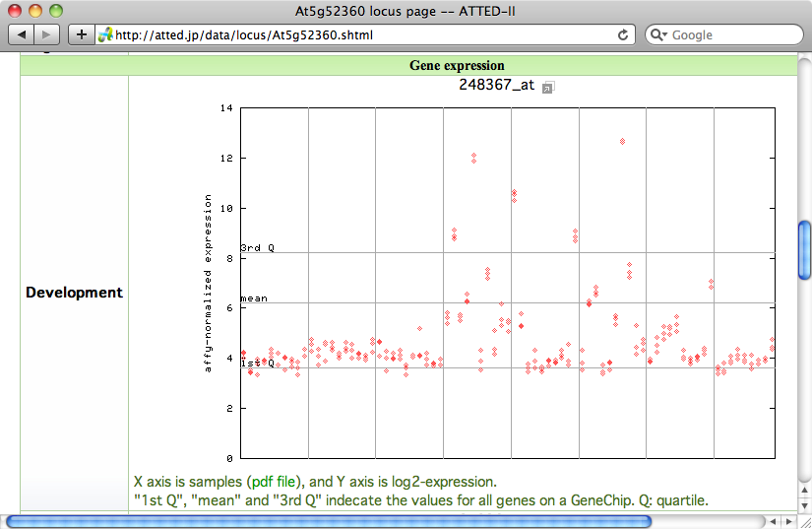Click the vertical scrollbar up arrow
The height and width of the screenshot is (529, 812).
803,491
